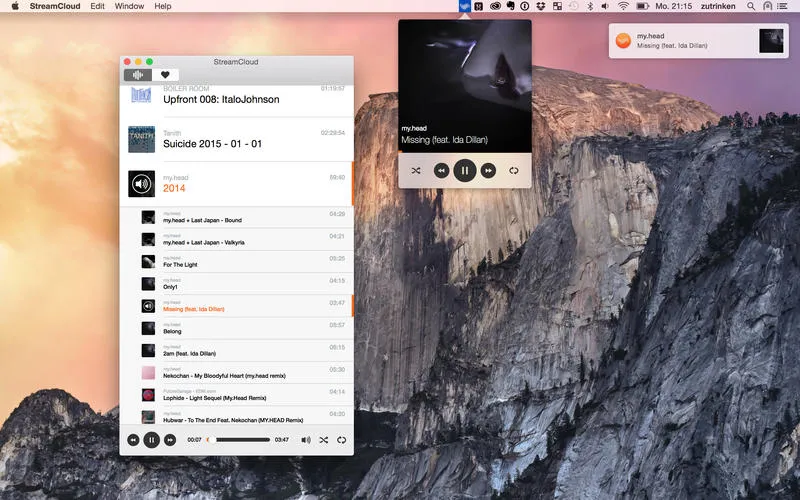Viewport: 800px width, 500px height.
Task: Click the playback progress slider
Action: point(240,440)
